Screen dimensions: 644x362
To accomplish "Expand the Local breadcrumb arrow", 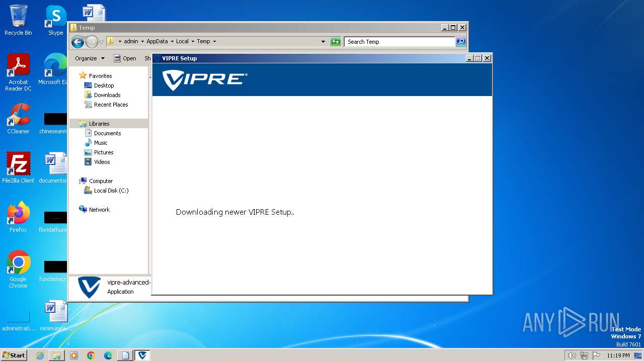I will 193,42.
